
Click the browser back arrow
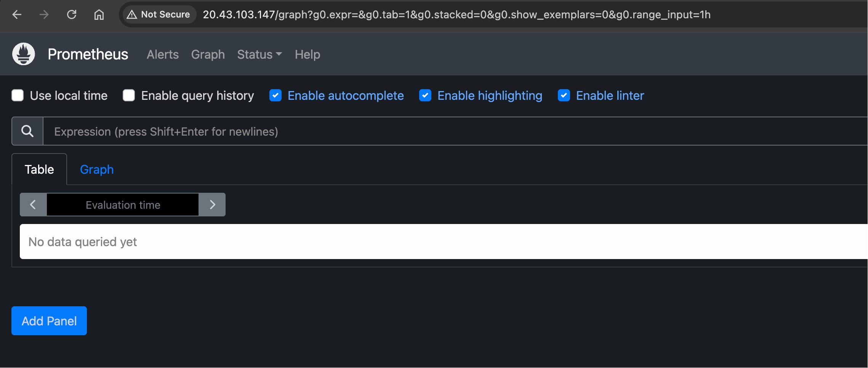pyautogui.click(x=16, y=14)
